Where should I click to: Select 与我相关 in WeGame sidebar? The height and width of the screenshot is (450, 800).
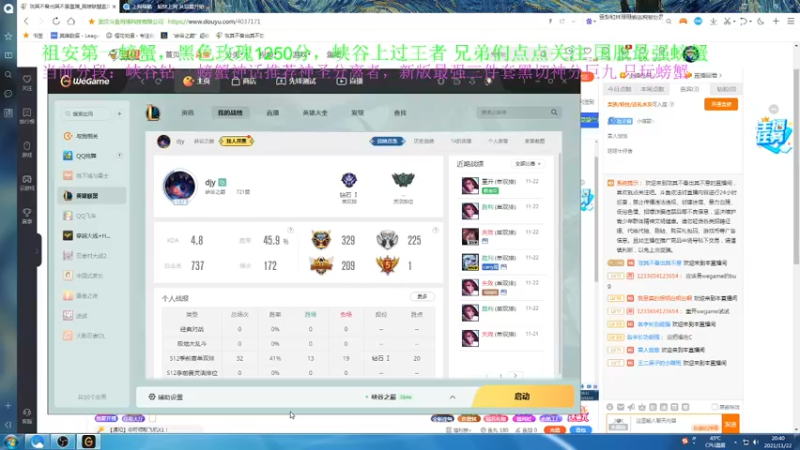tap(92, 136)
